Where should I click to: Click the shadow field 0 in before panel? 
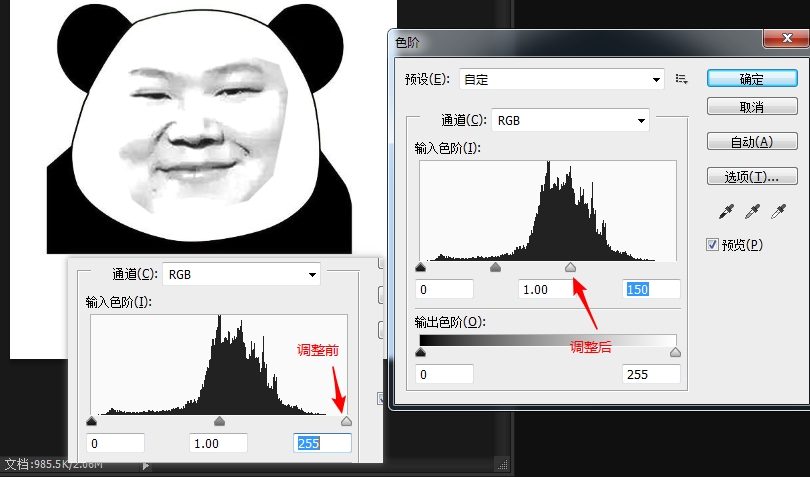point(115,443)
